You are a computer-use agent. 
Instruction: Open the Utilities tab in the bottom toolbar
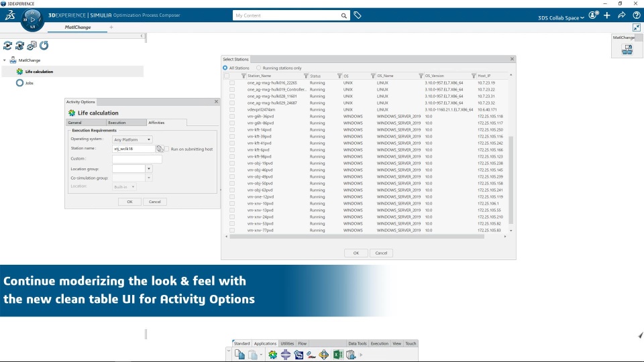287,343
